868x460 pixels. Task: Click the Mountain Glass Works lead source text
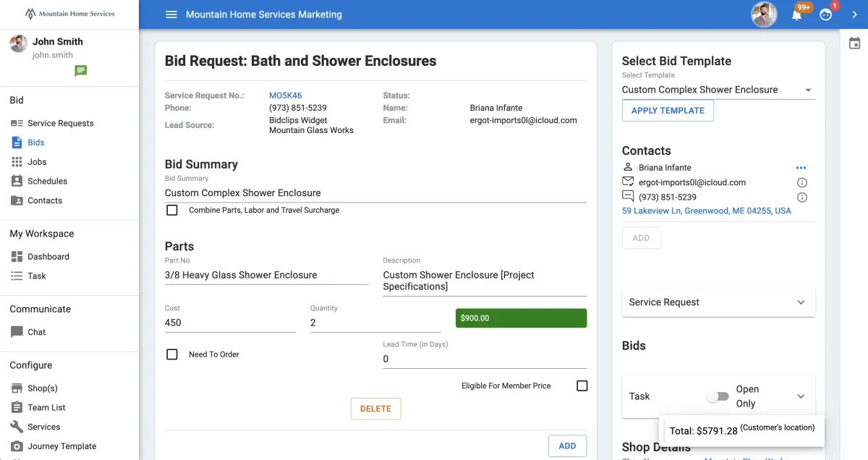tap(312, 130)
